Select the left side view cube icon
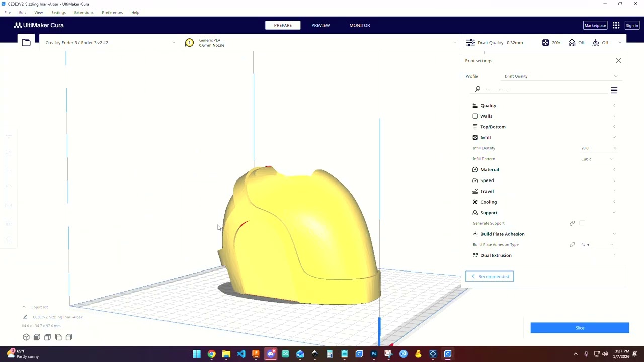Screen dimensions: 644x362 [x=58, y=337]
